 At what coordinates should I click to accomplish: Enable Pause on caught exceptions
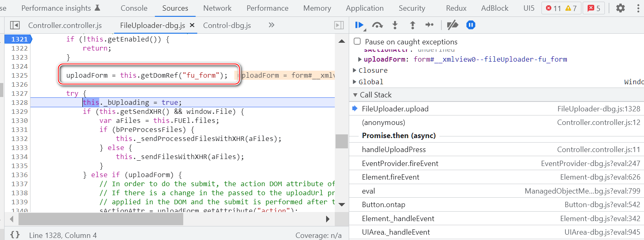coord(357,42)
